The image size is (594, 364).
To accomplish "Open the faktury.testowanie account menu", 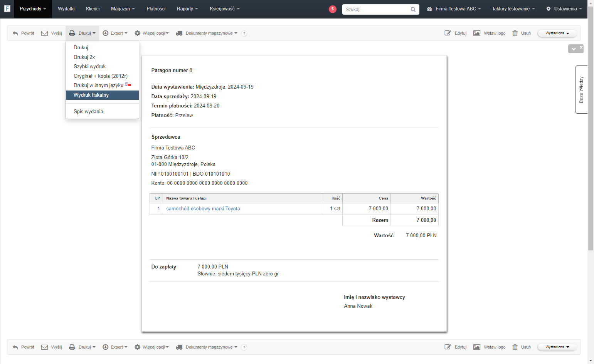I will (x=514, y=9).
